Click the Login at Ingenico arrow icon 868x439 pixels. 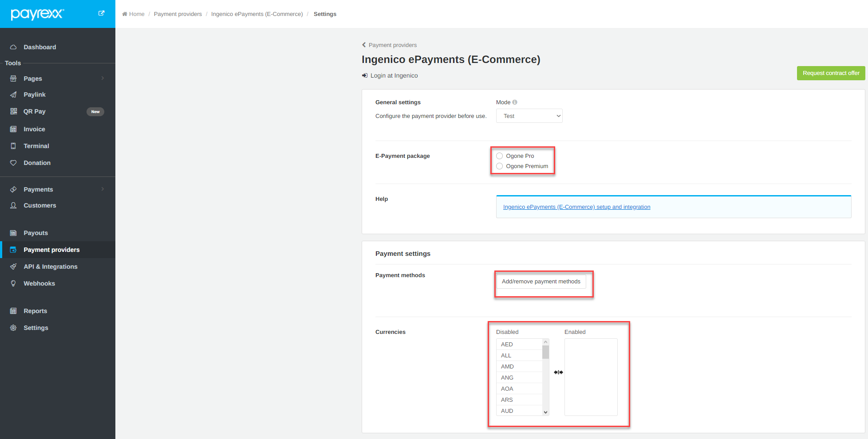tap(365, 75)
